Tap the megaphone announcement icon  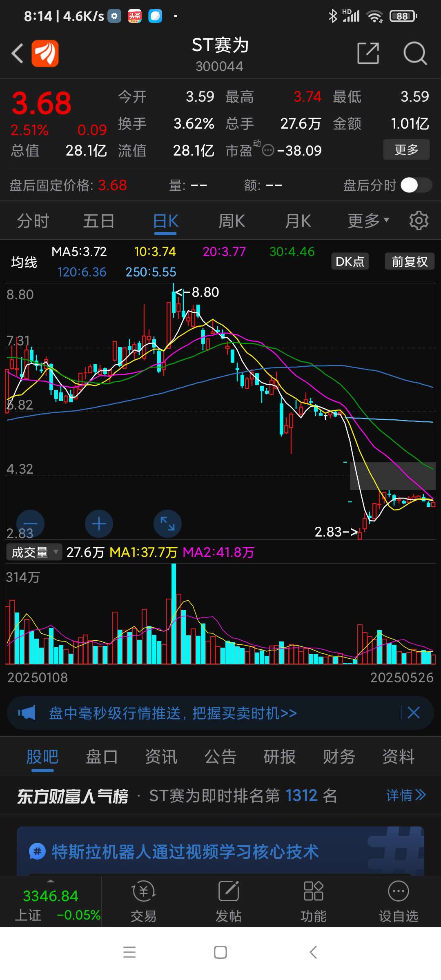(x=27, y=713)
